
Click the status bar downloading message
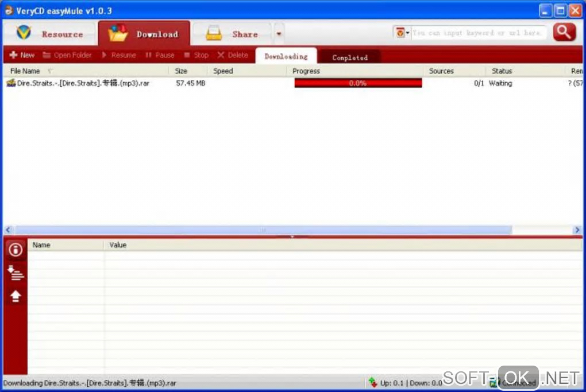point(90,383)
